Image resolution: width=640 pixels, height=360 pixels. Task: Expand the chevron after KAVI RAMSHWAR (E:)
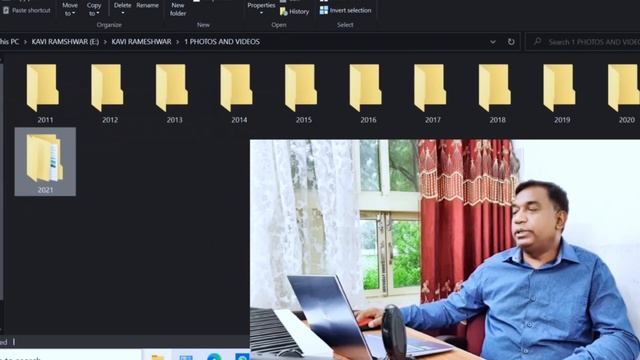pyautogui.click(x=105, y=42)
